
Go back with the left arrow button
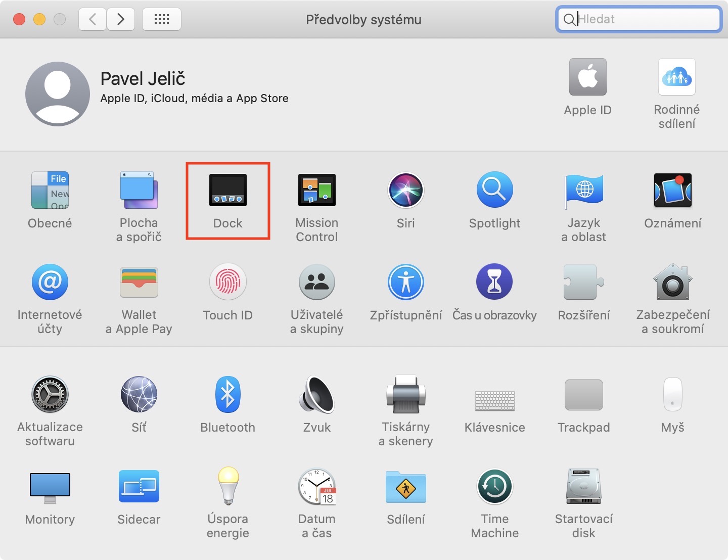pos(93,19)
